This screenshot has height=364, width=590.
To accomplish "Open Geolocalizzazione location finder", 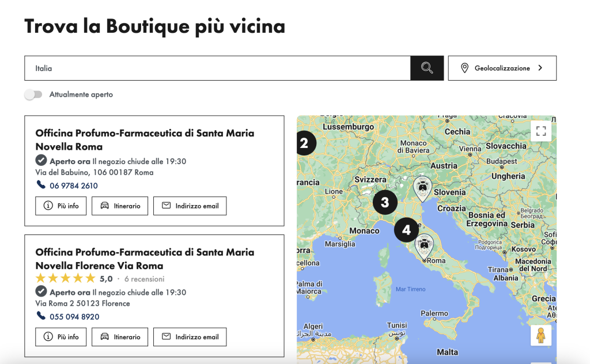I will coord(502,68).
